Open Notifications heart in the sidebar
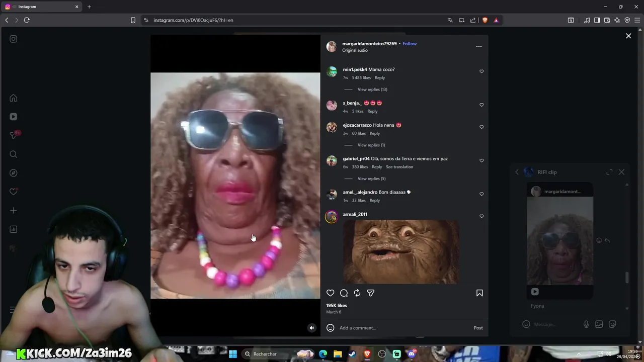 [x=14, y=192]
